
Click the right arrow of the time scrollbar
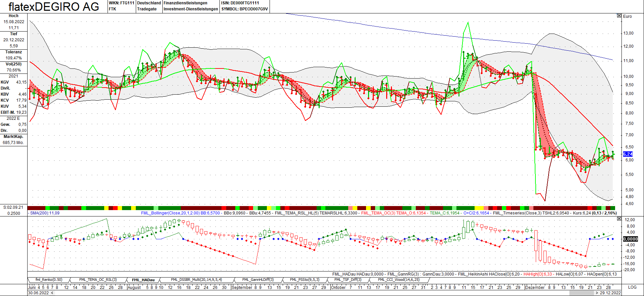coord(597,293)
